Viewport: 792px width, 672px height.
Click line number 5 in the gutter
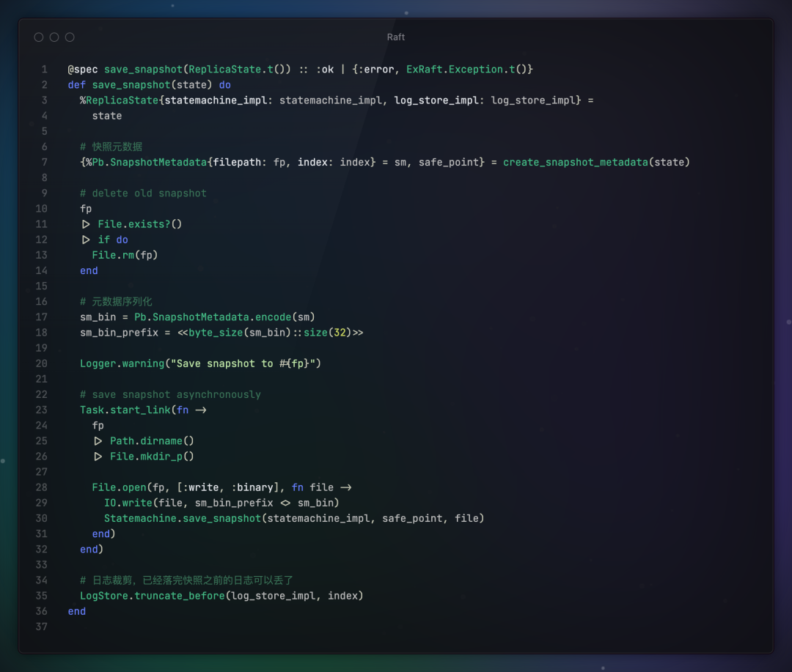(x=45, y=131)
